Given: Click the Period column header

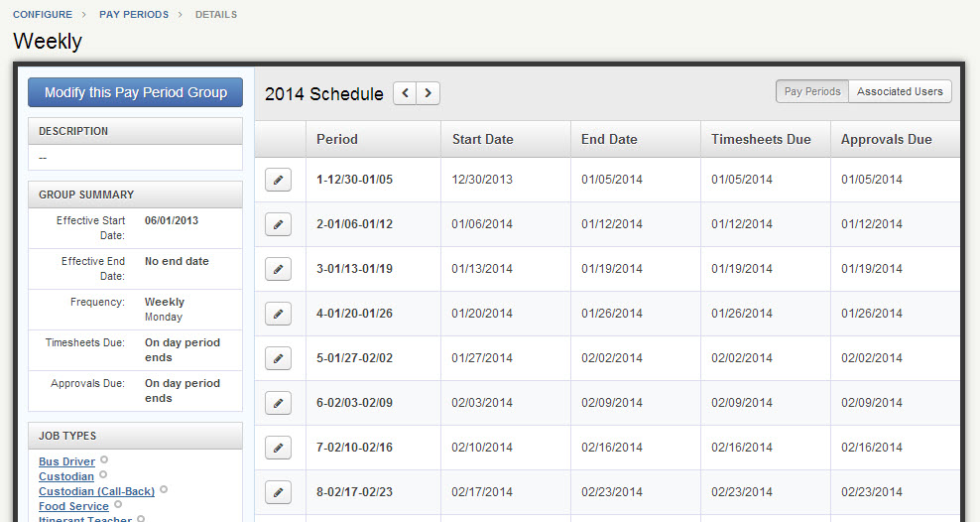Looking at the screenshot, I should click(x=373, y=139).
